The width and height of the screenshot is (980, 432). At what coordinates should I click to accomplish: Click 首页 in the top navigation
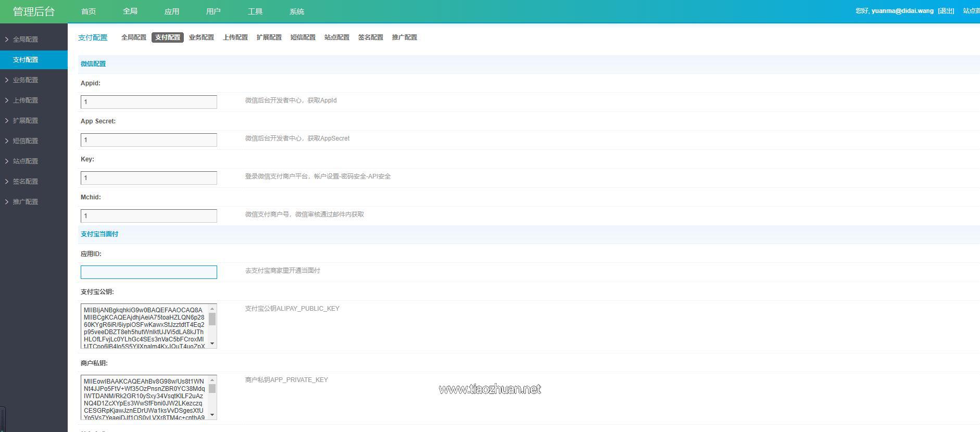[x=89, y=11]
